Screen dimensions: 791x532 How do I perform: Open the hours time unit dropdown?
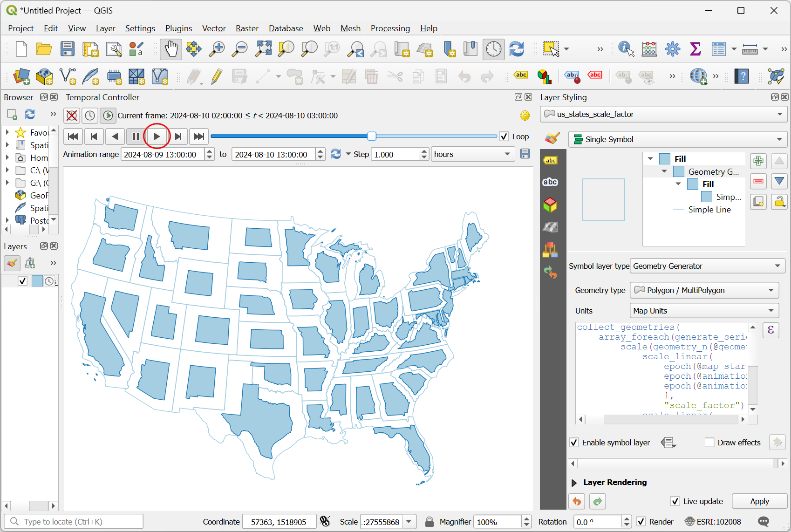(x=472, y=154)
